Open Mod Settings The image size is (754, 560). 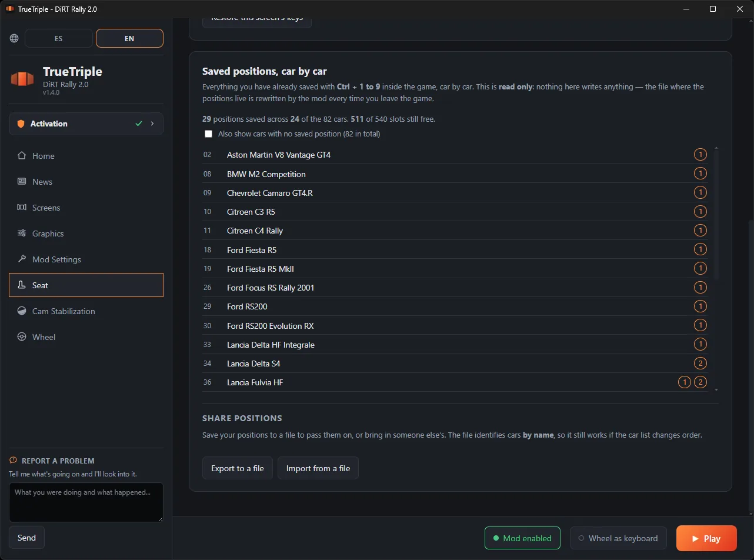click(86, 259)
